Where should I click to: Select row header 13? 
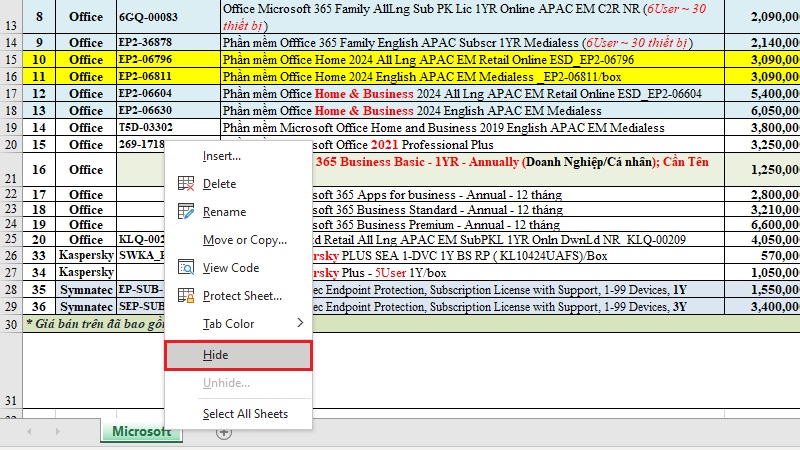click(x=11, y=17)
